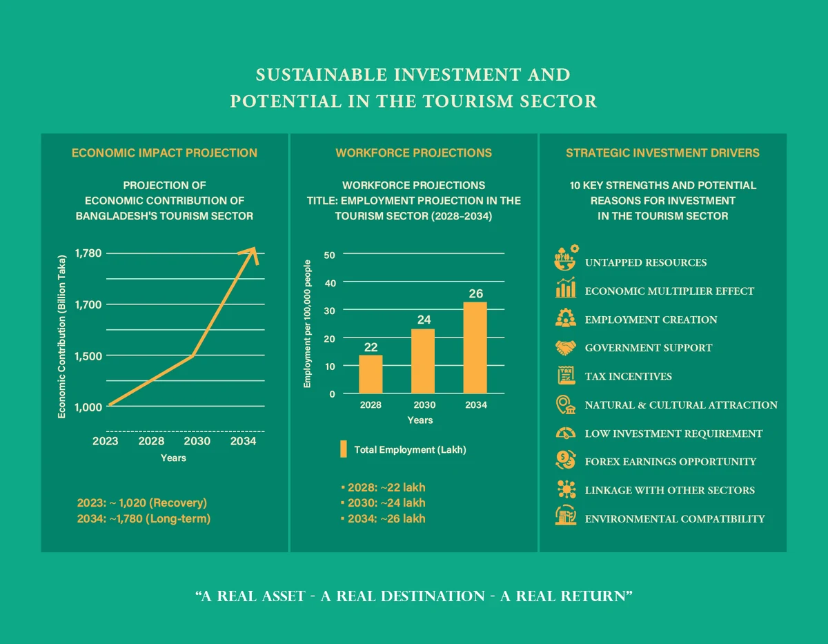Click the 2028 label on the line chart
This screenshot has width=828, height=644.
tap(151, 442)
